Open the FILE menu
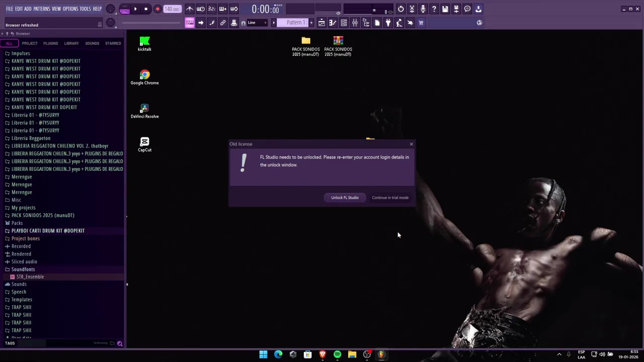The width and height of the screenshot is (644, 362). (10, 9)
